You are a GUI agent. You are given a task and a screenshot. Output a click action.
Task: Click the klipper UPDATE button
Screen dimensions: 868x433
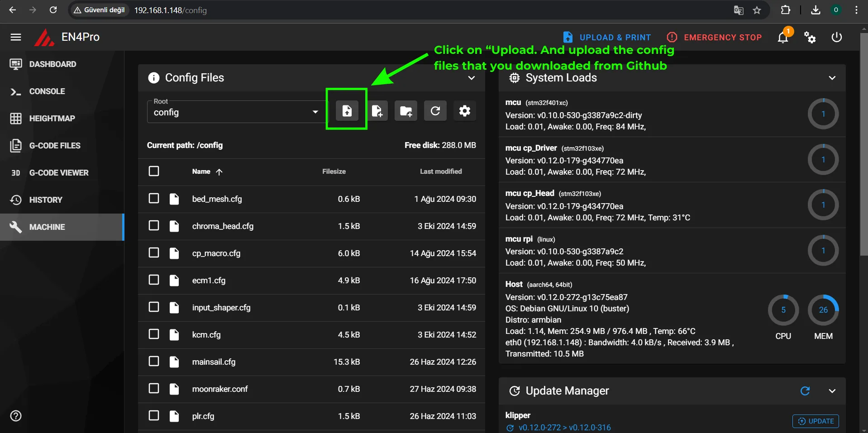tap(816, 421)
